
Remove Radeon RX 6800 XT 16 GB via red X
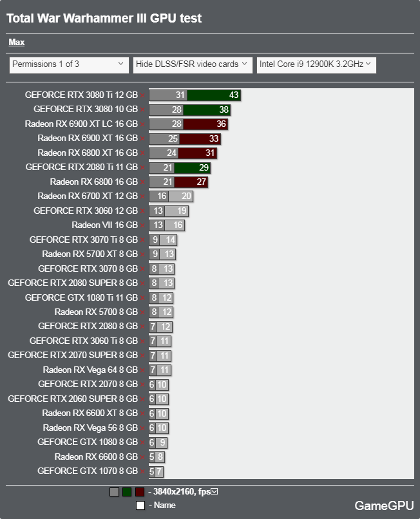click(x=142, y=153)
